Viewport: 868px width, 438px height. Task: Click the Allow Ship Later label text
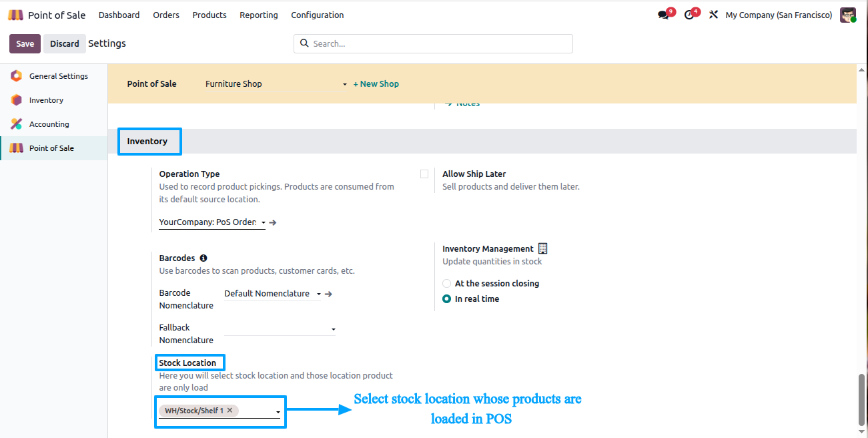474,174
